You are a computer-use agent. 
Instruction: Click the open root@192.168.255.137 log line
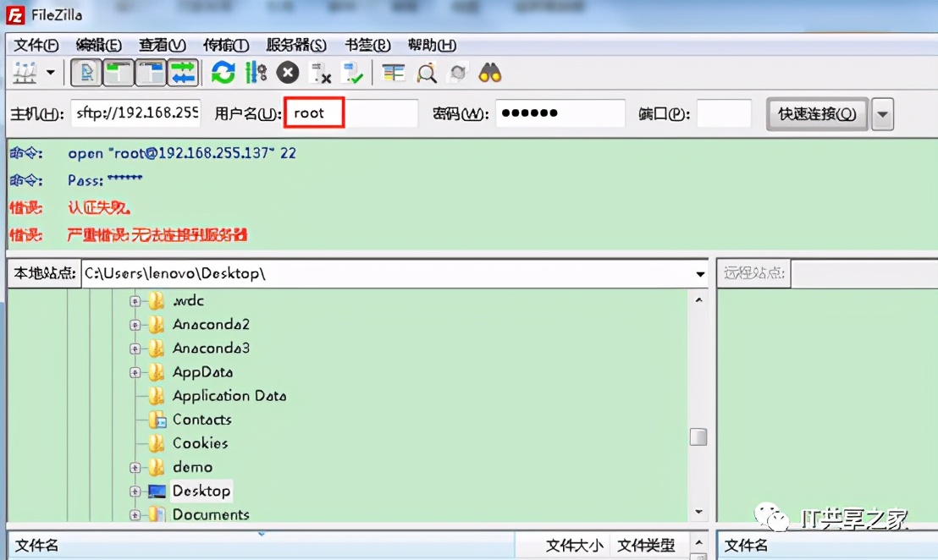point(182,153)
